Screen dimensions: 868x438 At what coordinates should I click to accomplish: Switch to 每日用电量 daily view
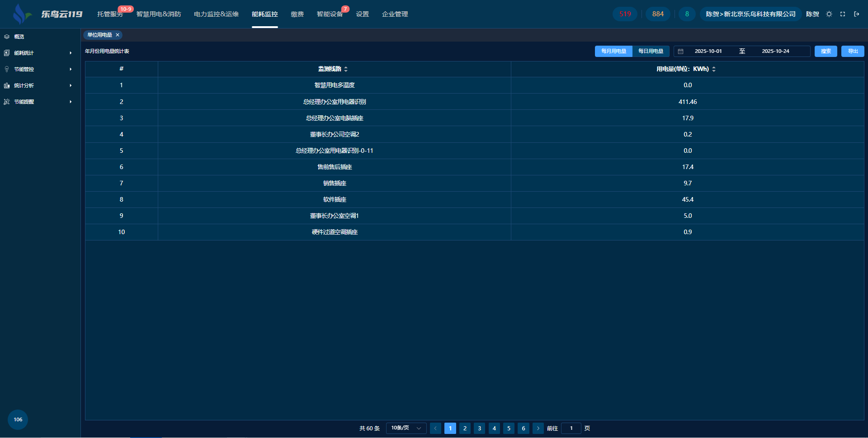point(651,51)
